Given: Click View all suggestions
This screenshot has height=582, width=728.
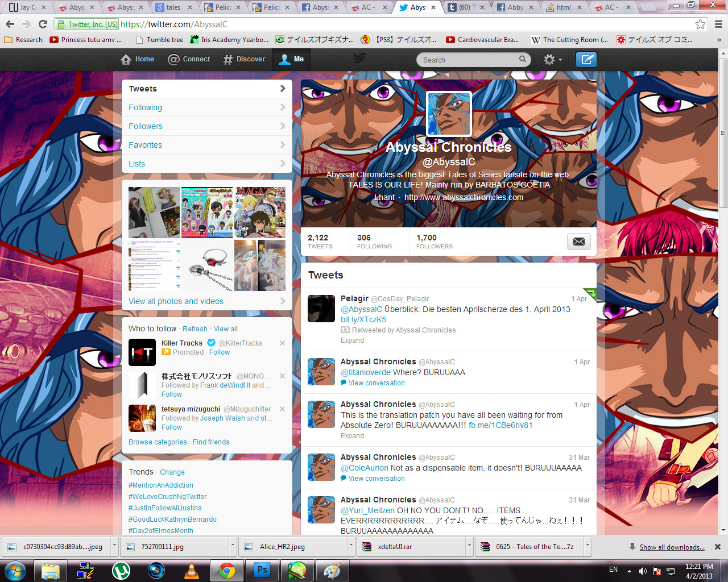Looking at the screenshot, I should (x=226, y=329).
